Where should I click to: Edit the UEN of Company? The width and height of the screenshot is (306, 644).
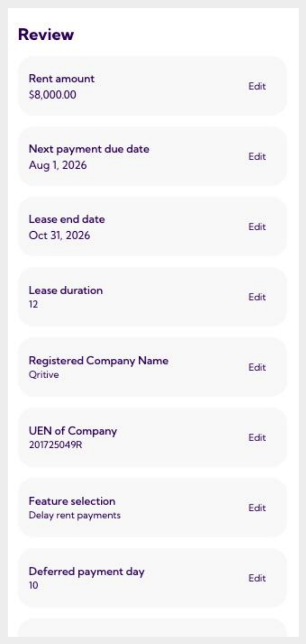pos(257,437)
